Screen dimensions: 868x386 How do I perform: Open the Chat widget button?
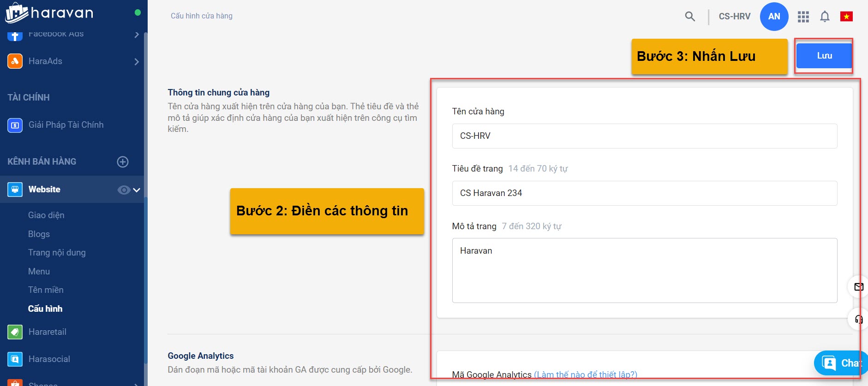coord(841,363)
